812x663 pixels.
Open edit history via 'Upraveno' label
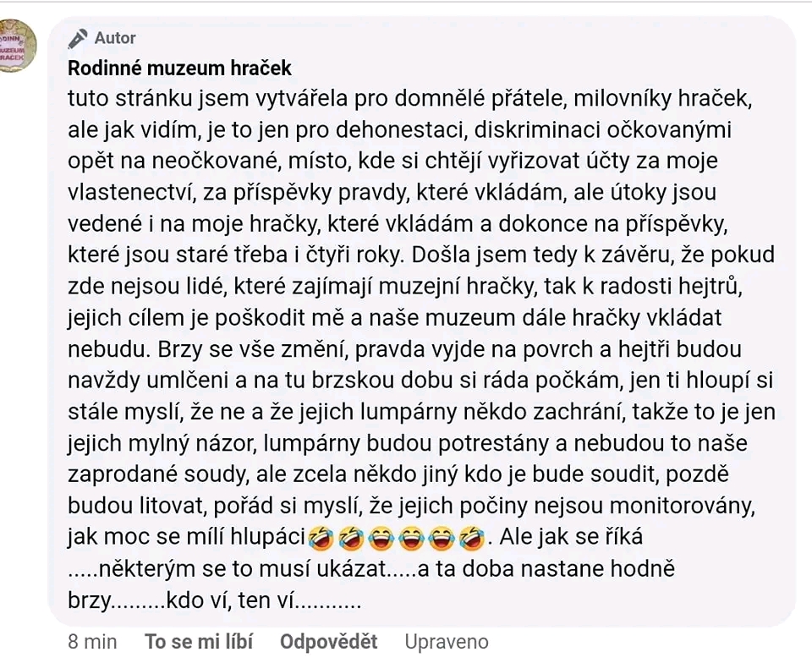[446, 641]
